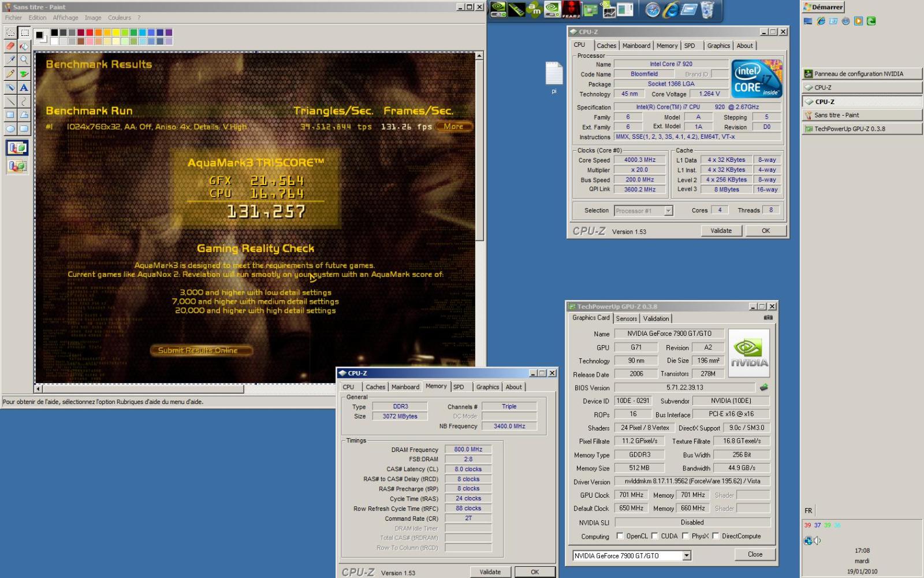Select the Airbrush spray tool
Viewport: 924px width, 578px height.
(10, 87)
